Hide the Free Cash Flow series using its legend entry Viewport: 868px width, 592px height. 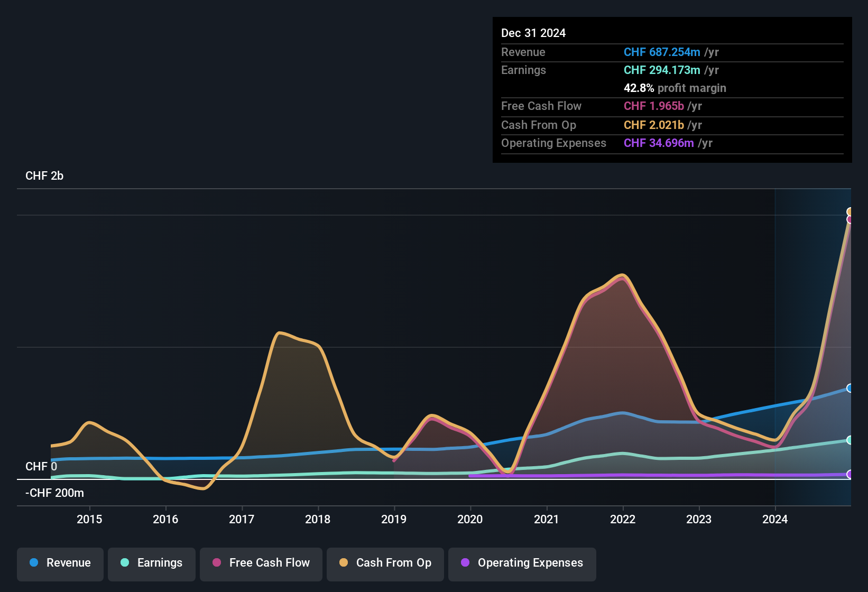click(x=261, y=563)
